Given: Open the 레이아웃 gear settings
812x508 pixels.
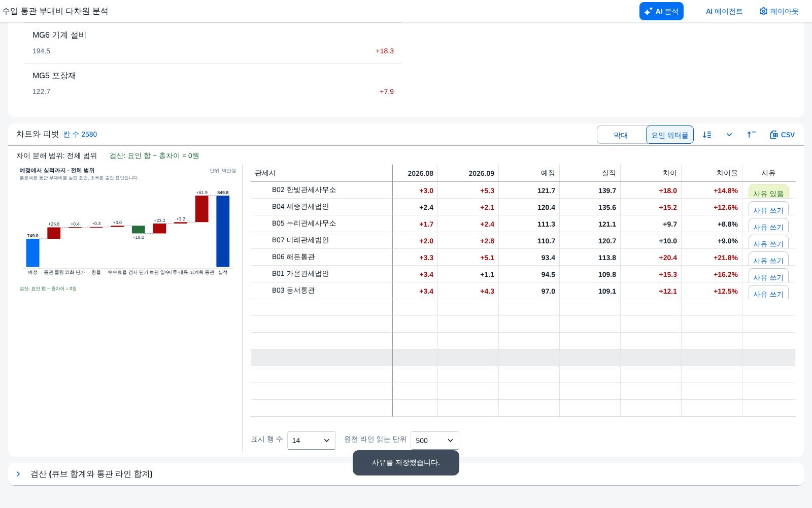Looking at the screenshot, I should [779, 11].
